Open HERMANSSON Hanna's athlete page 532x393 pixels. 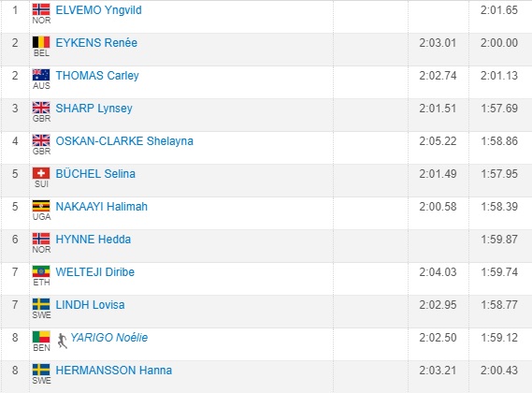[x=114, y=371]
